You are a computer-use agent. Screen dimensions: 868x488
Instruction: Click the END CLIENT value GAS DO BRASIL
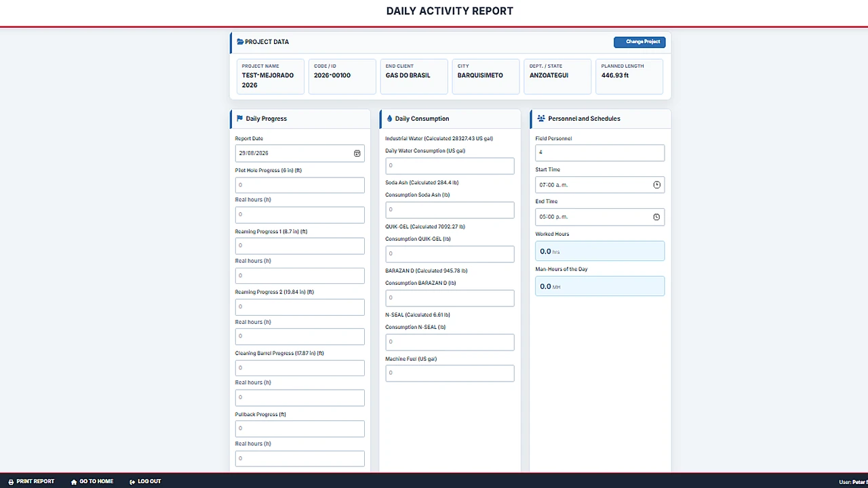tap(408, 75)
